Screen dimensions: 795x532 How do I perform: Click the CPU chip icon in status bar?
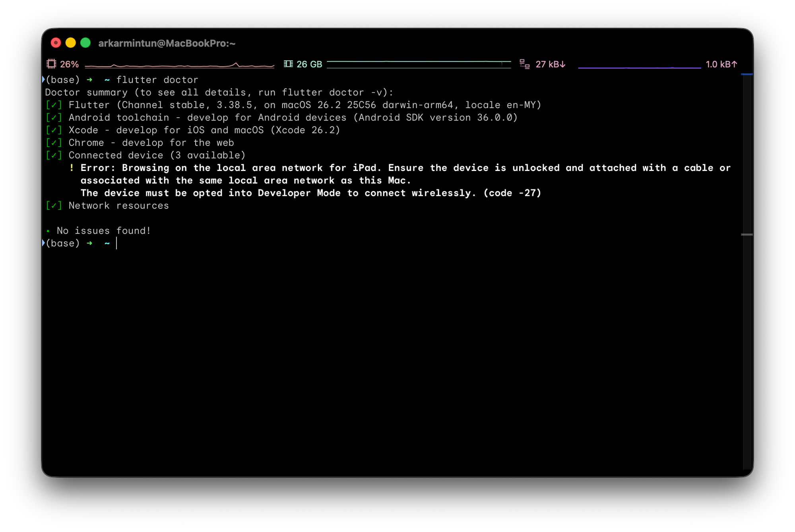click(x=51, y=64)
